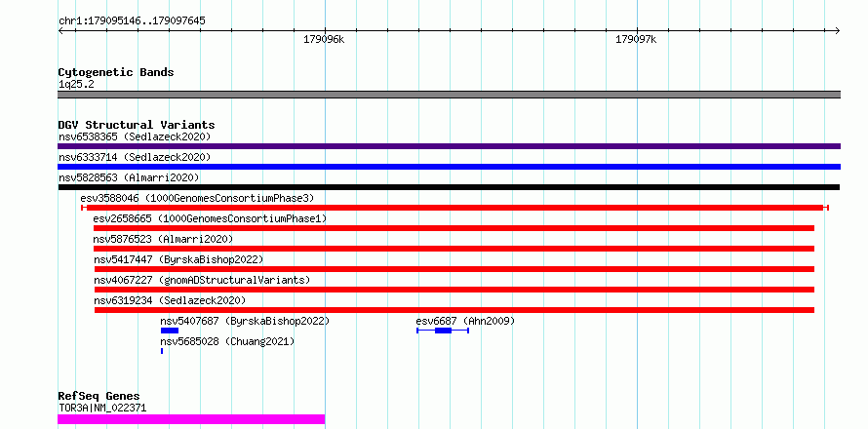Open the nsv5876523 (Almarri2020) label
Image resolution: width=868 pixels, height=429 pixels.
click(x=163, y=239)
